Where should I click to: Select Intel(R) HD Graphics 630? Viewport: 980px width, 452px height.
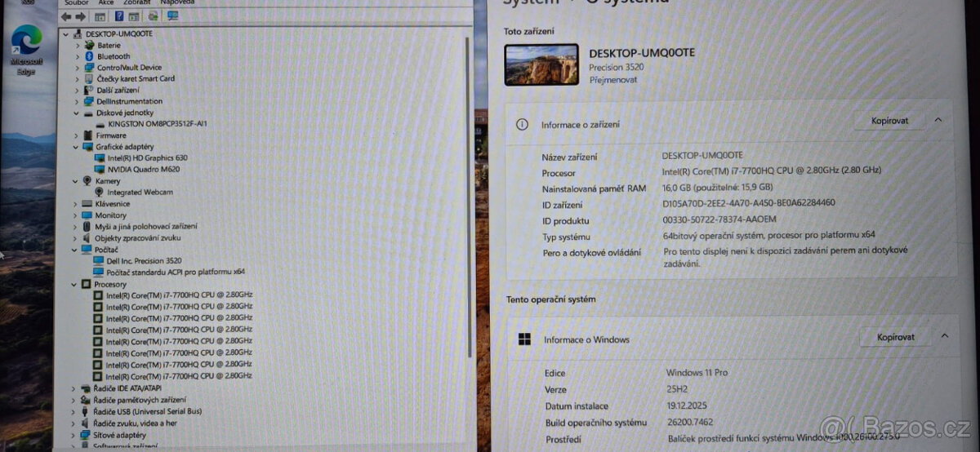click(147, 157)
